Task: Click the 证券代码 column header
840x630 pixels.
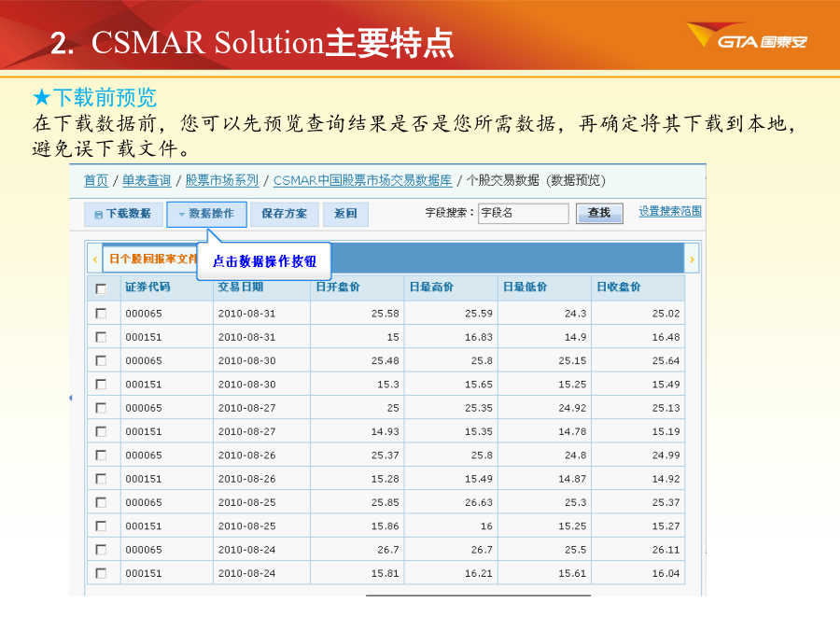Action: [x=167, y=287]
